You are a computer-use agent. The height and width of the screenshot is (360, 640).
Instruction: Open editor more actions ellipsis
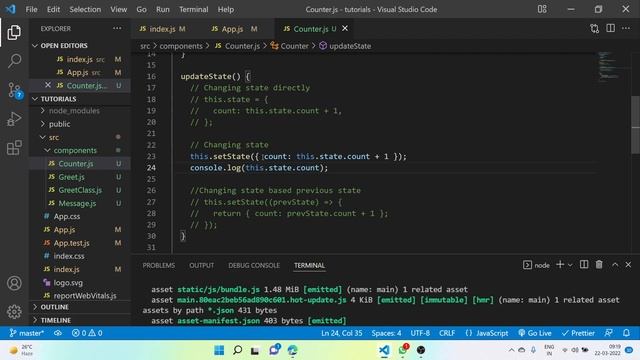click(626, 29)
